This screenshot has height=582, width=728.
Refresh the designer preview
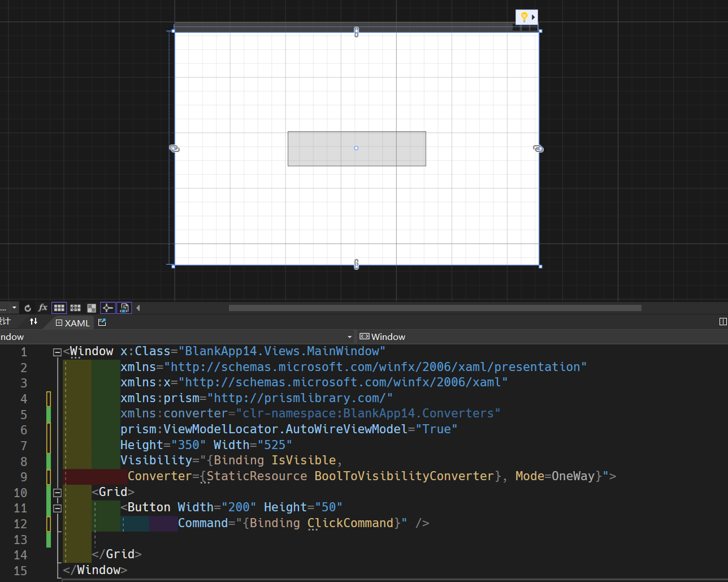click(x=27, y=308)
